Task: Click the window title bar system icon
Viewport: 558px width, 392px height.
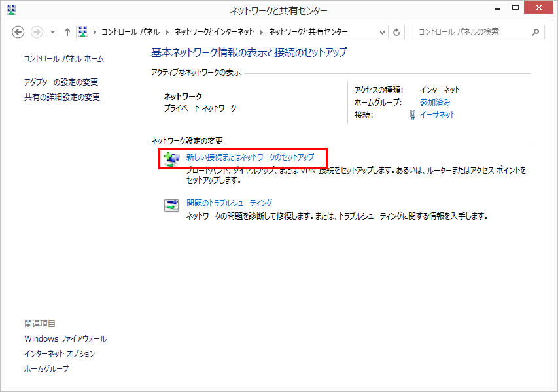Action: click(11, 10)
